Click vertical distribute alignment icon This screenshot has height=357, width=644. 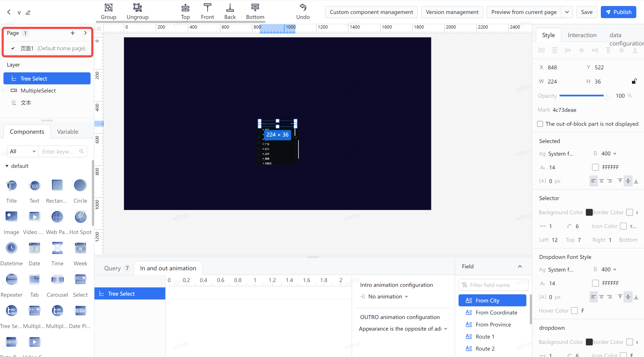pyautogui.click(x=554, y=50)
